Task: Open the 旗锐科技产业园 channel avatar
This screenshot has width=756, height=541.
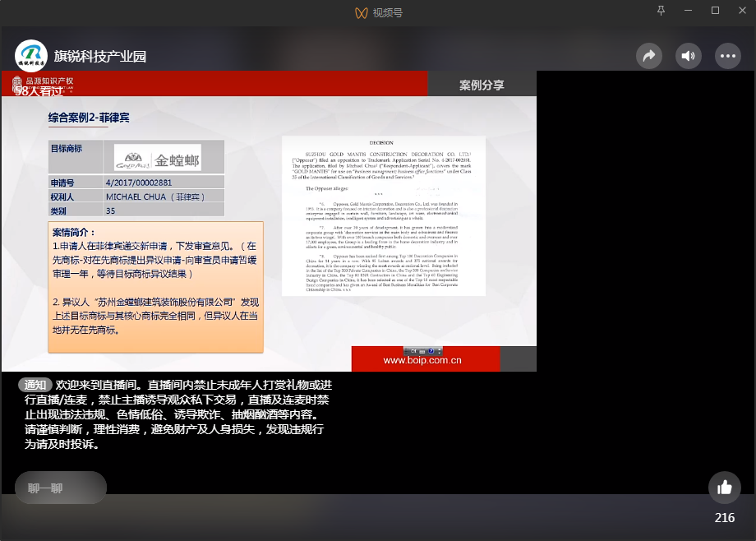Action: (x=31, y=56)
